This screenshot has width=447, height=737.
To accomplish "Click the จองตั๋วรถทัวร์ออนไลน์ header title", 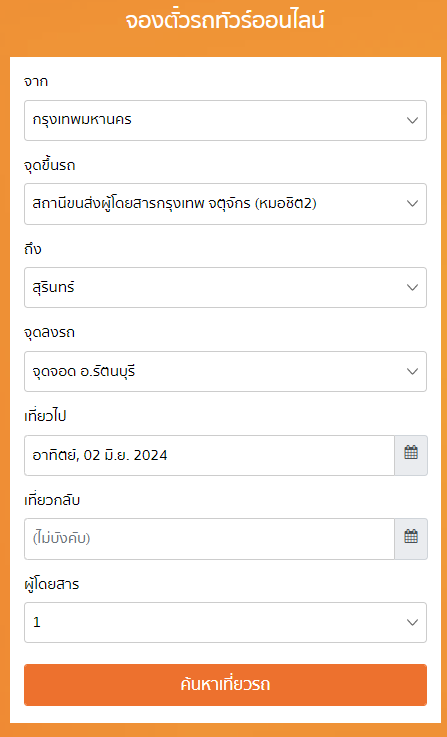I will click(x=225, y=22).
